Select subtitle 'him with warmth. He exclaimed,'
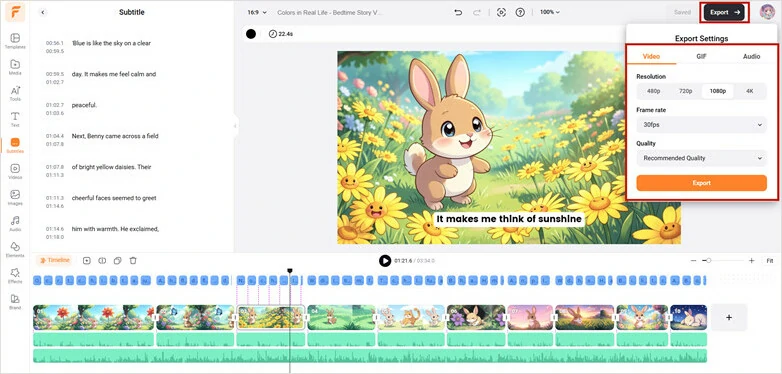 click(x=115, y=229)
